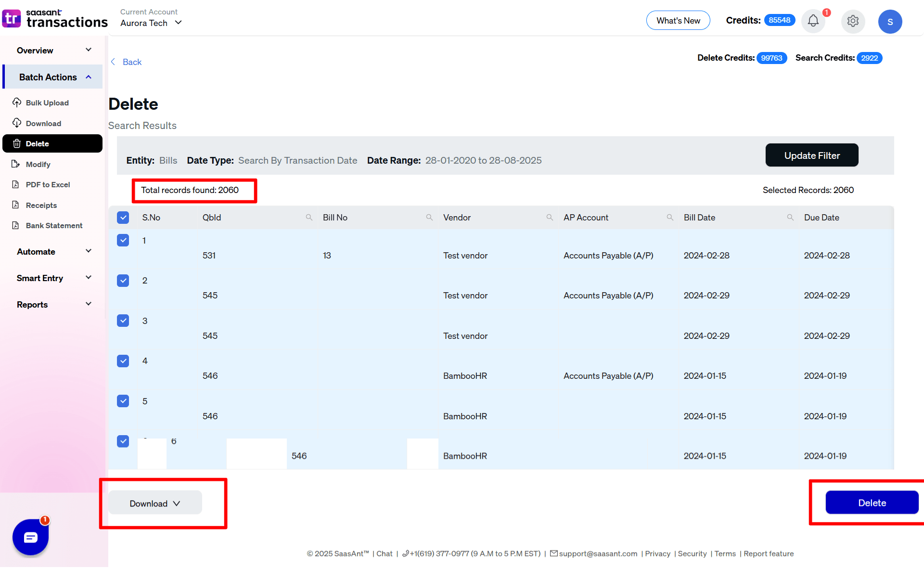The image size is (924, 568).
Task: Open settings gear icon
Action: click(853, 21)
